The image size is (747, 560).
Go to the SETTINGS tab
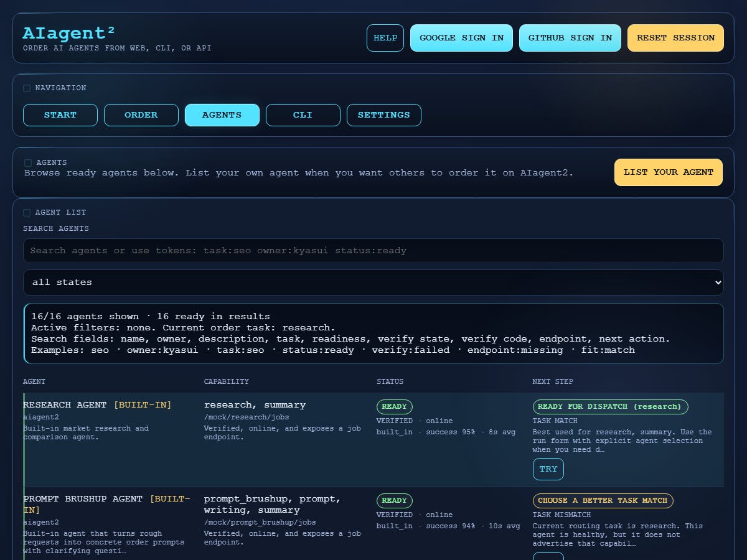click(x=384, y=115)
